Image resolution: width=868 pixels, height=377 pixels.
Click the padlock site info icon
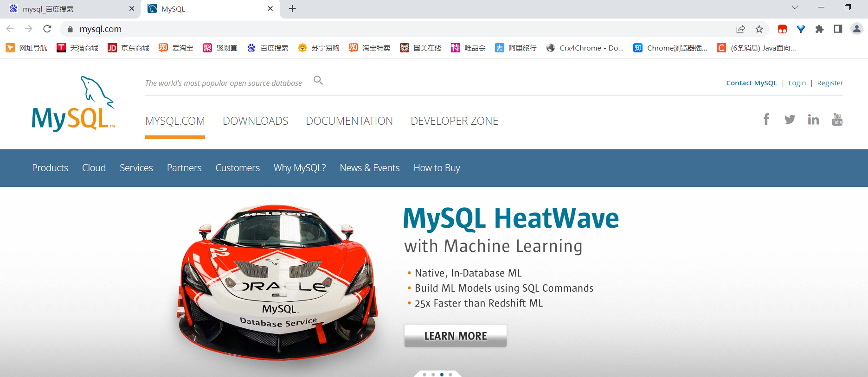point(70,29)
